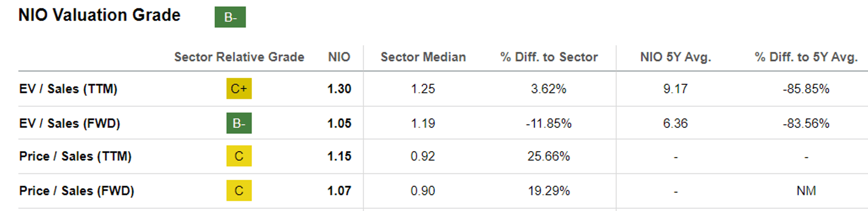Click the NIO value 1.30 in the EV / Sales (TTM) row
The width and height of the screenshot is (868, 211).
(x=339, y=89)
